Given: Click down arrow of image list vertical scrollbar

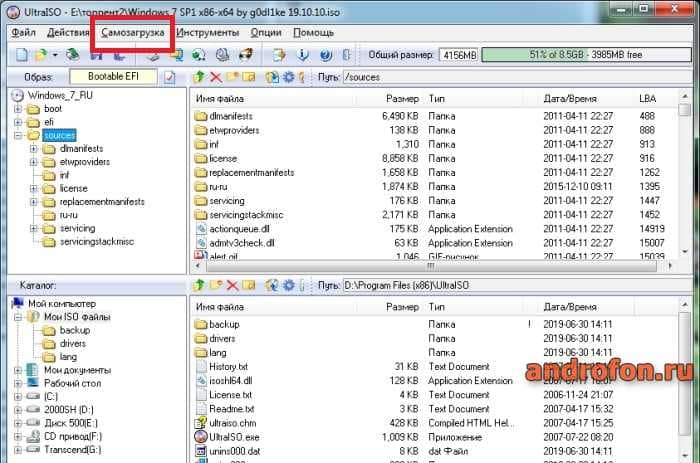Looking at the screenshot, I should tap(684, 252).
